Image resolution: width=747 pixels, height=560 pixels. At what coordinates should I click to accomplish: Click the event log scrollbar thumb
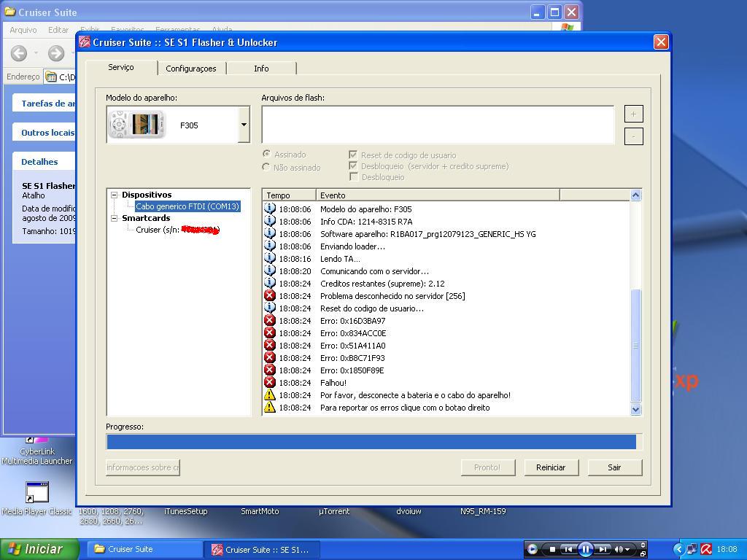coord(635,346)
